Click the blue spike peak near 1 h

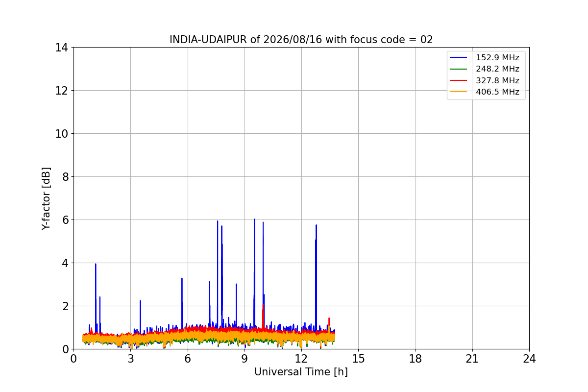[96, 264]
